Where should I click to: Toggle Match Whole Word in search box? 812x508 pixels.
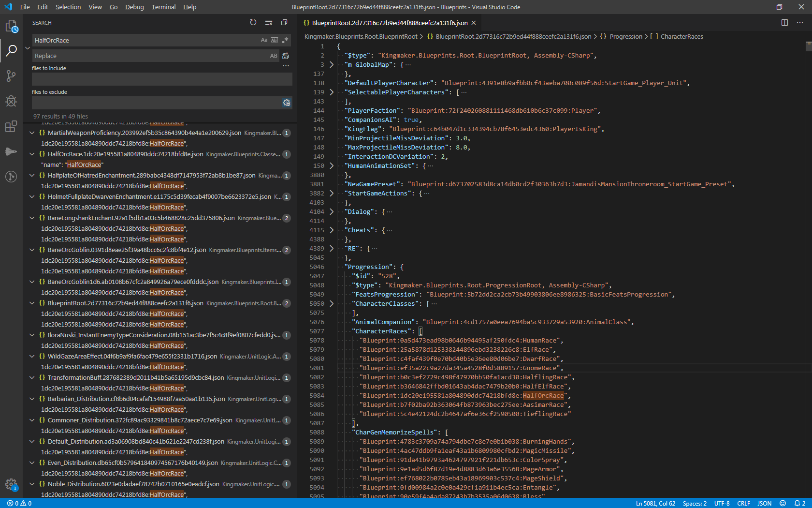275,40
